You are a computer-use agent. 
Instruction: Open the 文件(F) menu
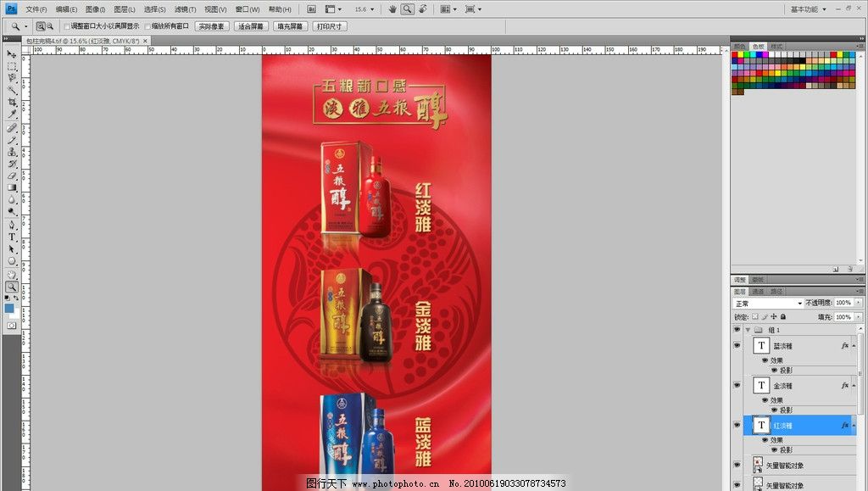point(36,9)
